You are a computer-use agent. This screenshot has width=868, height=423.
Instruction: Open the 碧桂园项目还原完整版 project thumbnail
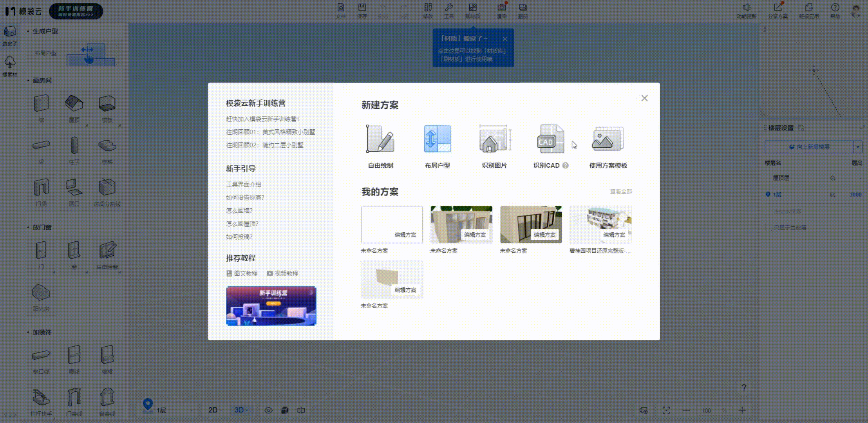click(x=600, y=224)
